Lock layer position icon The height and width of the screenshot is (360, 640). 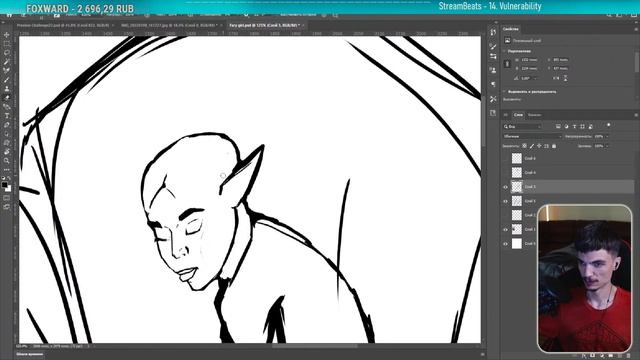pyautogui.click(x=539, y=146)
